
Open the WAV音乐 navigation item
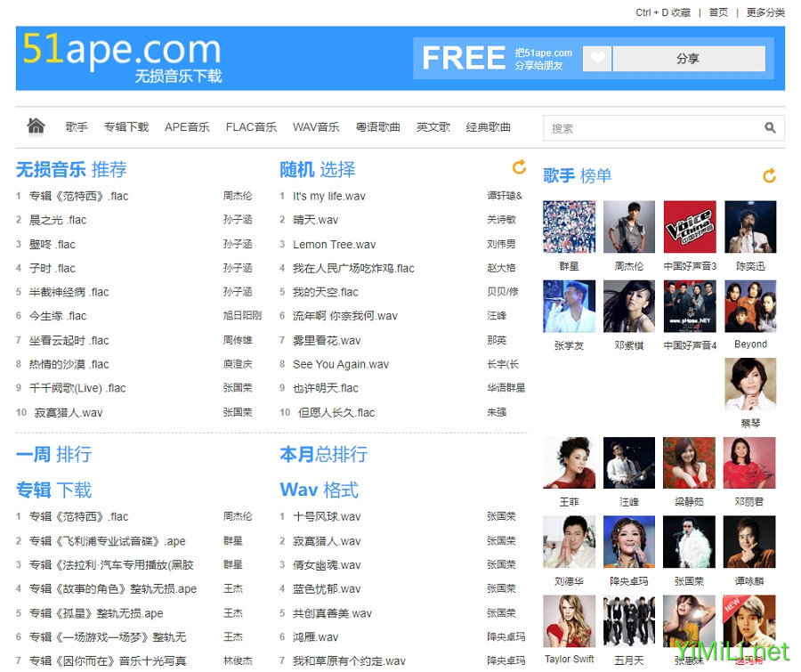coord(316,127)
